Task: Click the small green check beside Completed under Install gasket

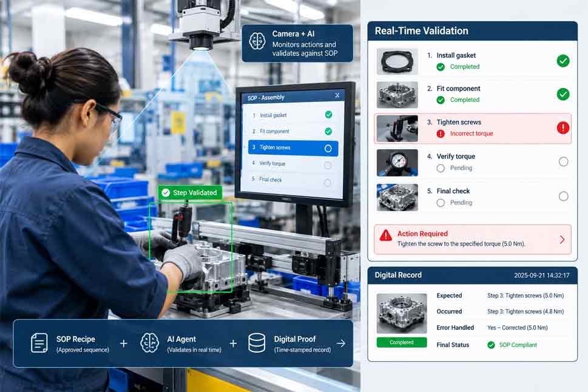Action: pos(441,67)
